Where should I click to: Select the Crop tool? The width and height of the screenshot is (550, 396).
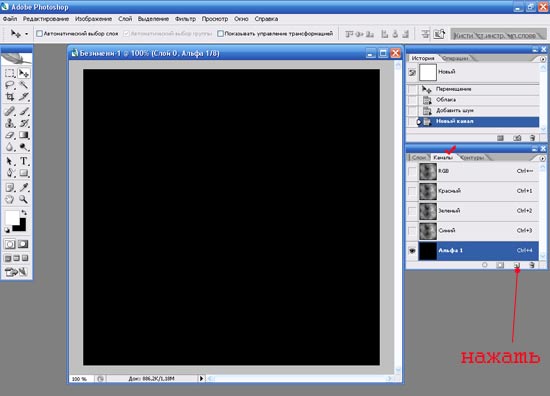tap(10, 96)
